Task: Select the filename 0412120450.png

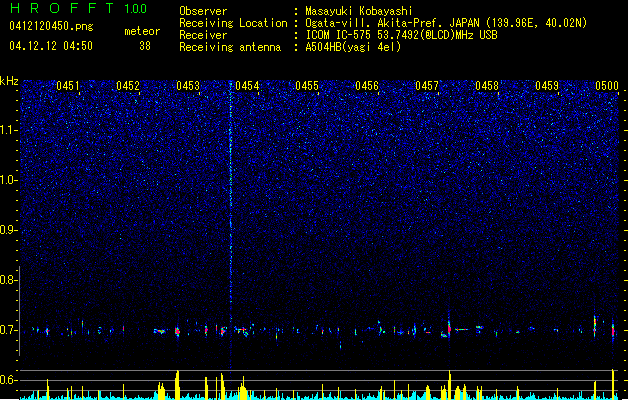Action: [x=51, y=26]
